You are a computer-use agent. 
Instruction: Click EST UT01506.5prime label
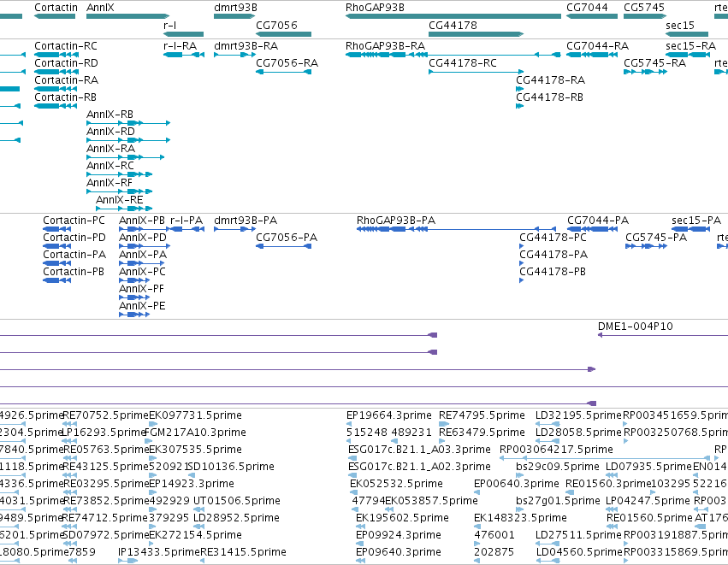(x=237, y=501)
